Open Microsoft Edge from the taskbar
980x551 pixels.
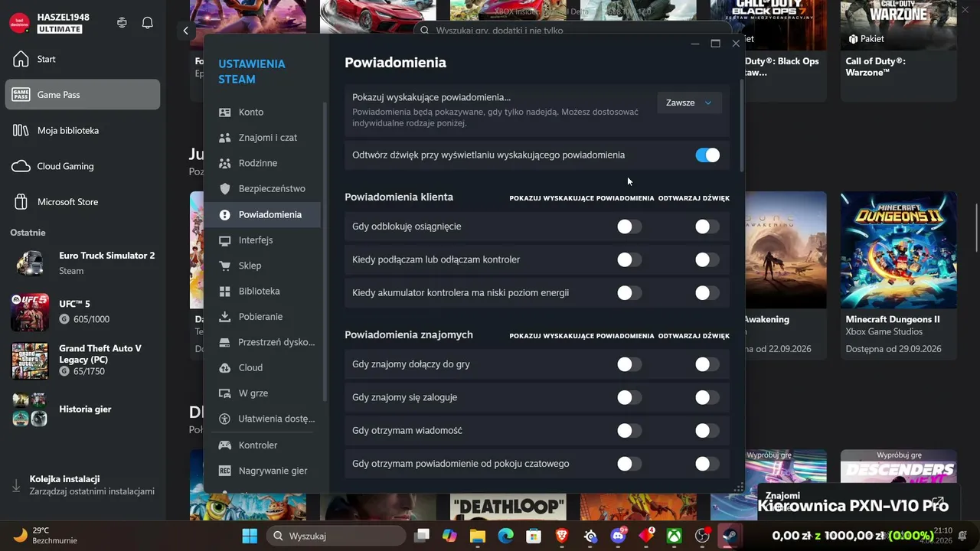505,536
